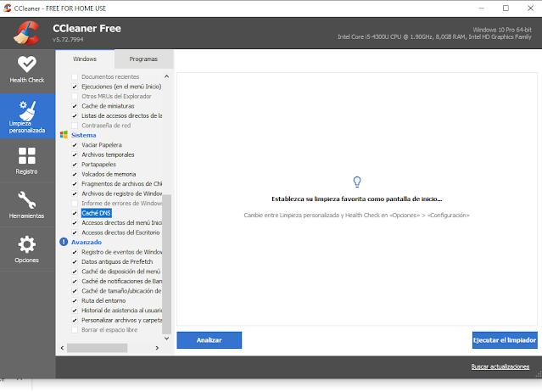
Task: Enable Informe de errores de Windows checkbox
Action: pyautogui.click(x=75, y=204)
